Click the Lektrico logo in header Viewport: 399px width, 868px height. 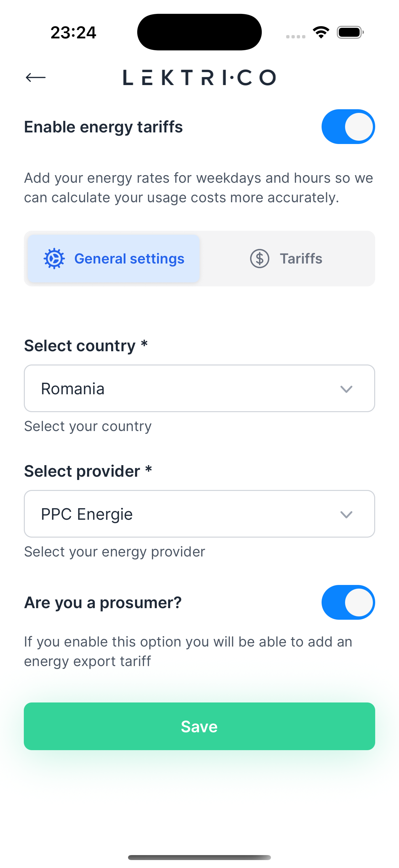pyautogui.click(x=199, y=77)
